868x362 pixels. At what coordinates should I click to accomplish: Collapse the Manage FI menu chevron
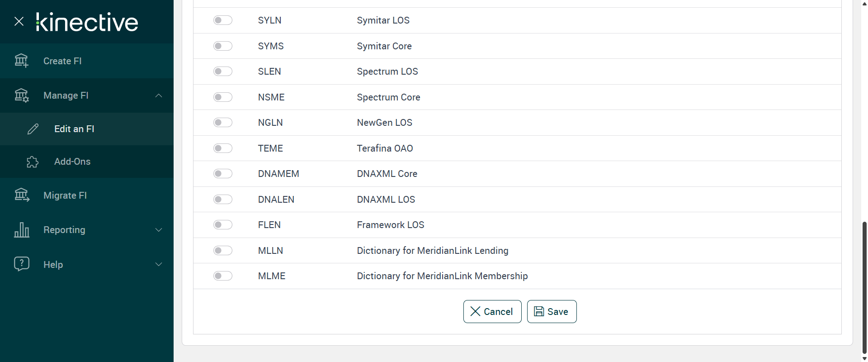coord(159,95)
